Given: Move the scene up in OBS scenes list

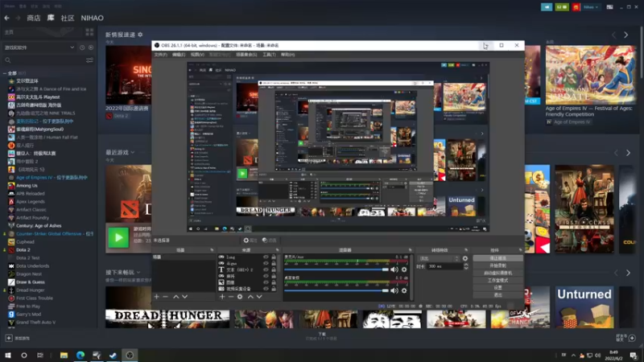Looking at the screenshot, I should pos(175,296).
